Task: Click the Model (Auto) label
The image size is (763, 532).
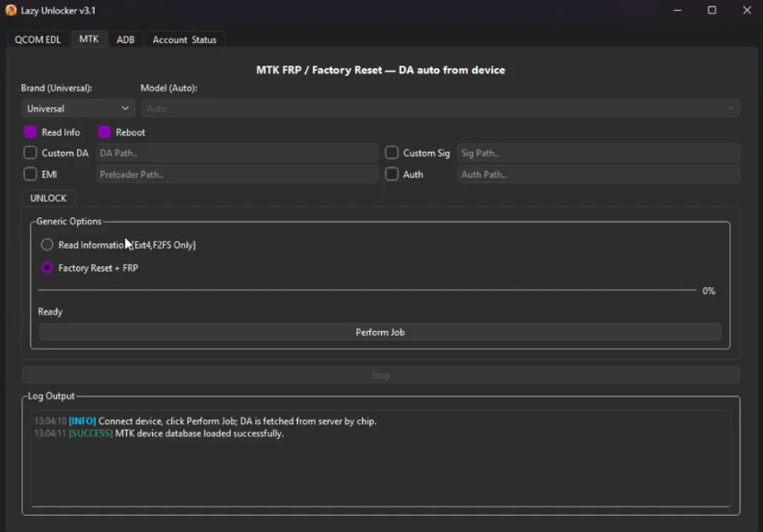Action: click(x=169, y=88)
